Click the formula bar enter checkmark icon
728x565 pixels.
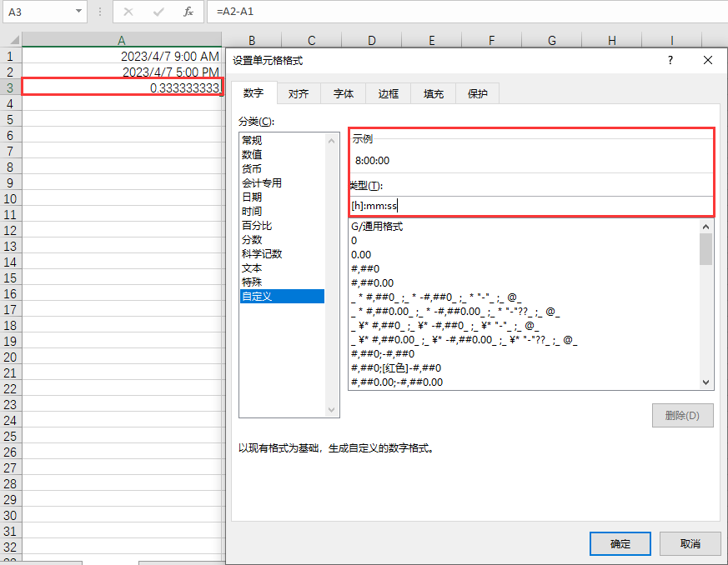pos(158,12)
